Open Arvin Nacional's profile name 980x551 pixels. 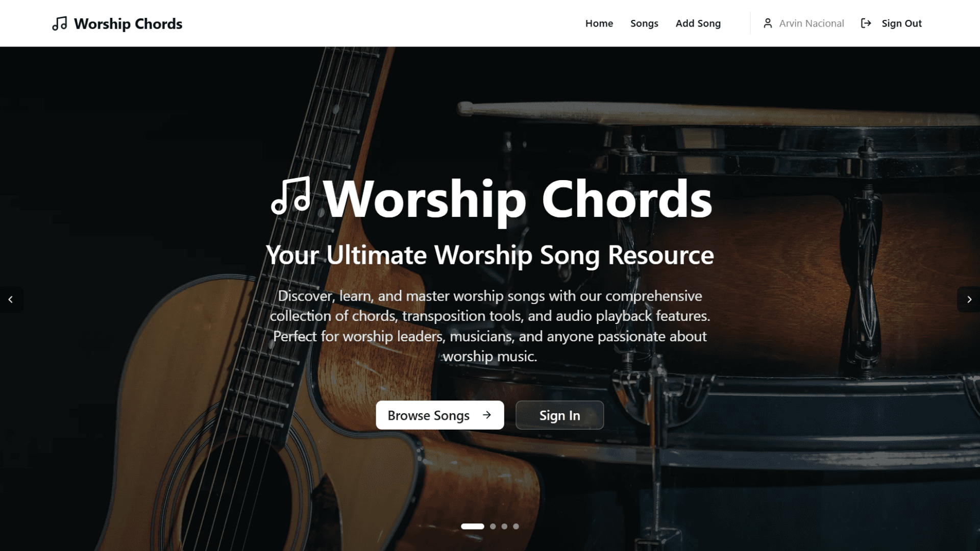click(x=812, y=23)
